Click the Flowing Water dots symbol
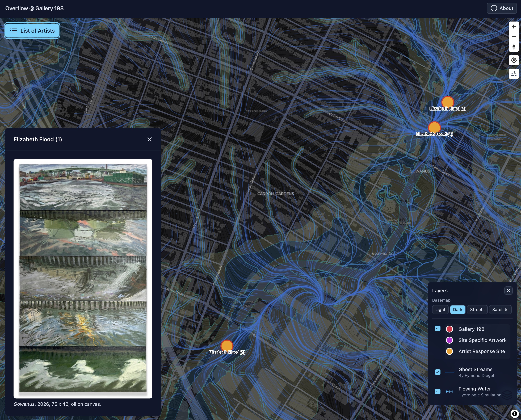The image size is (521, 420). (449, 392)
